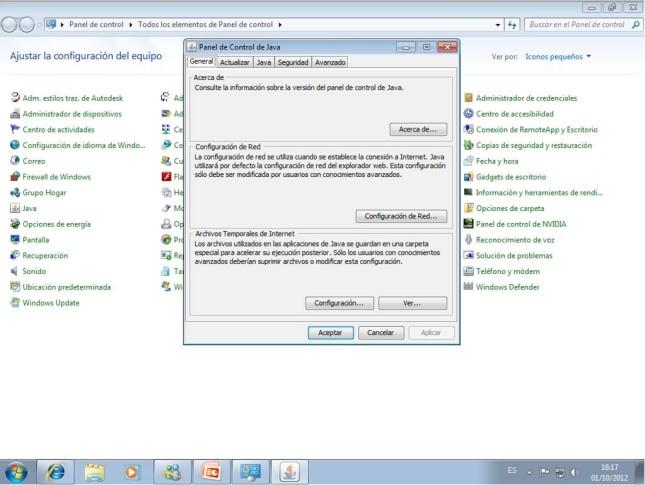645x485 pixels.
Task: Switch to the Java tab
Action: pos(264,63)
